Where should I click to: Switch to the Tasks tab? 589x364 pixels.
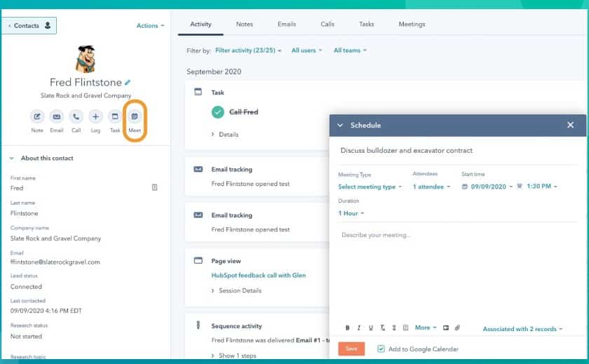[x=366, y=24]
